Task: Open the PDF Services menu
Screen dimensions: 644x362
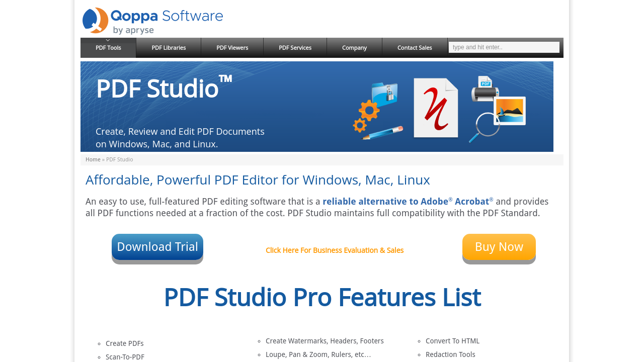Action: click(x=295, y=48)
